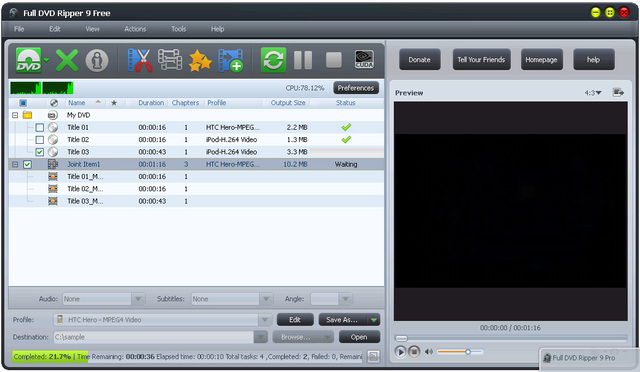Click the Donate button
The image size is (640, 372).
point(420,60)
